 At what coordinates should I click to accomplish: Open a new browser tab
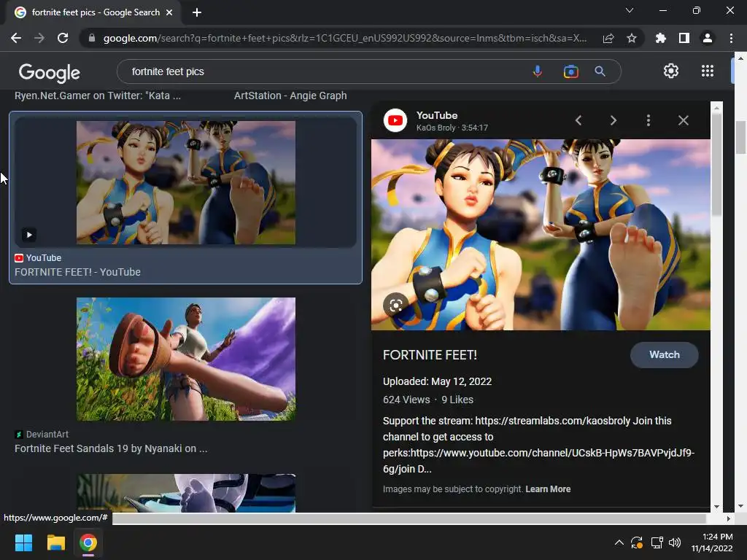(x=197, y=12)
